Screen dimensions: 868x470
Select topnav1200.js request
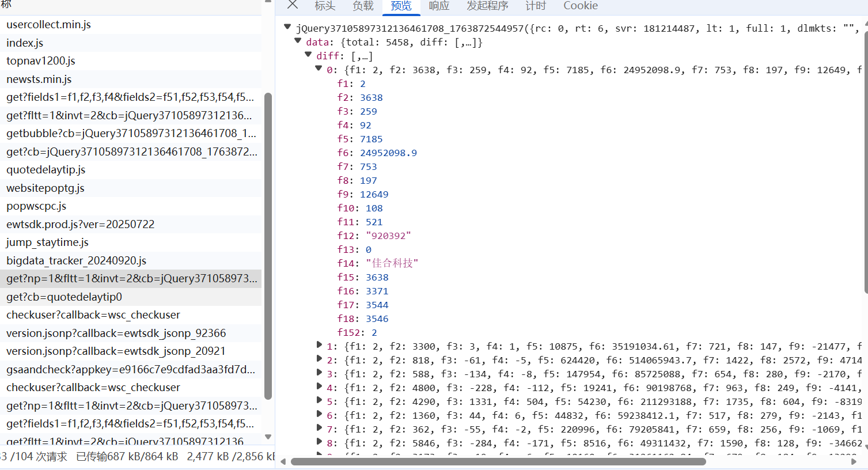(x=131, y=61)
